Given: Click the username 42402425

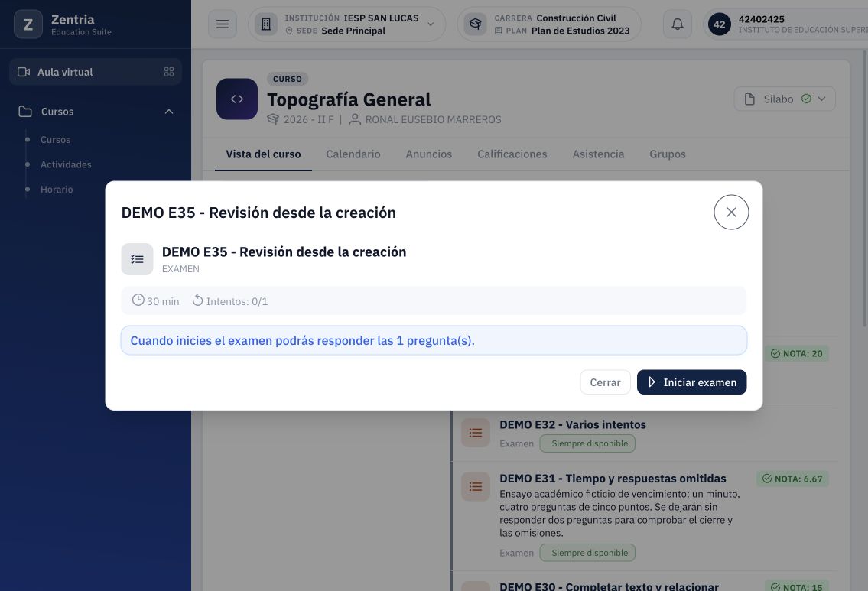Looking at the screenshot, I should tap(761, 19).
